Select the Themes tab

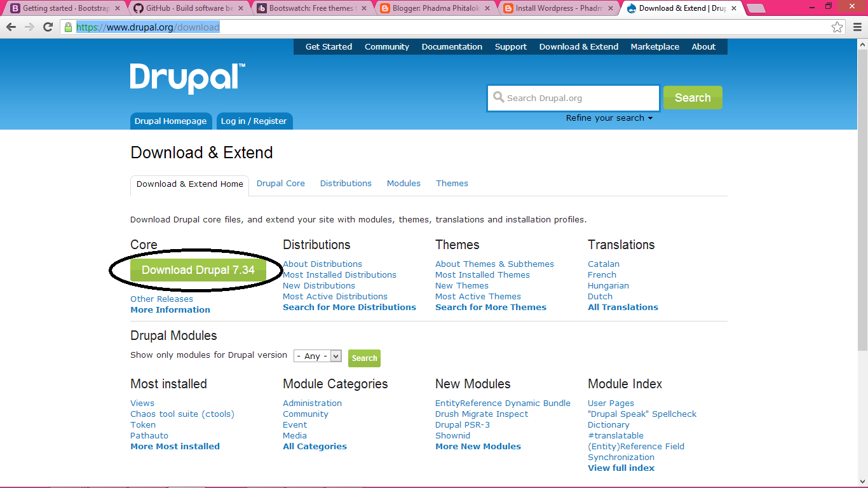pyautogui.click(x=452, y=183)
